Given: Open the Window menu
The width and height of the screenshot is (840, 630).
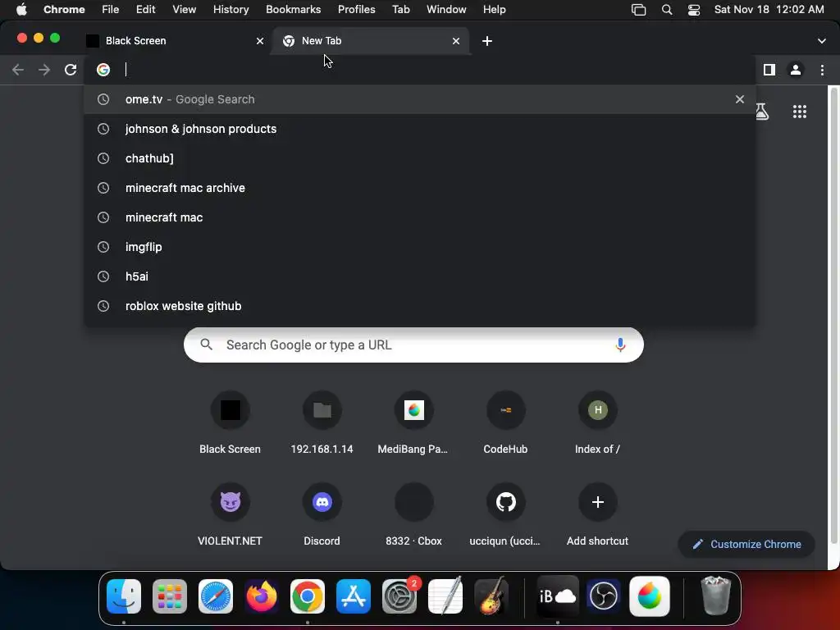Looking at the screenshot, I should [446, 9].
